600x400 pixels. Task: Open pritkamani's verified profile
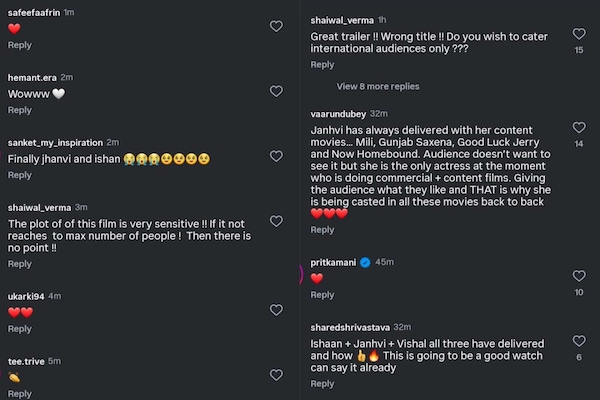334,262
